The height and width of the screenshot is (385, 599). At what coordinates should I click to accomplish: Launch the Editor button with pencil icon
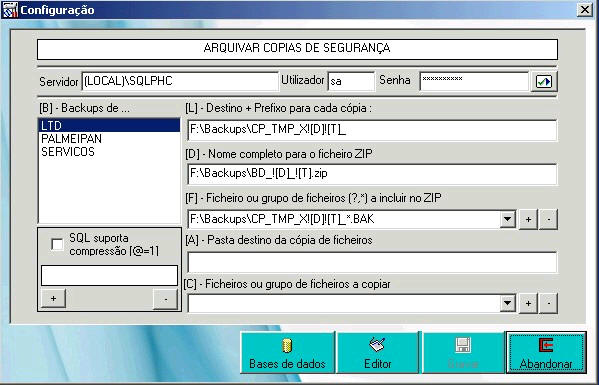point(378,353)
